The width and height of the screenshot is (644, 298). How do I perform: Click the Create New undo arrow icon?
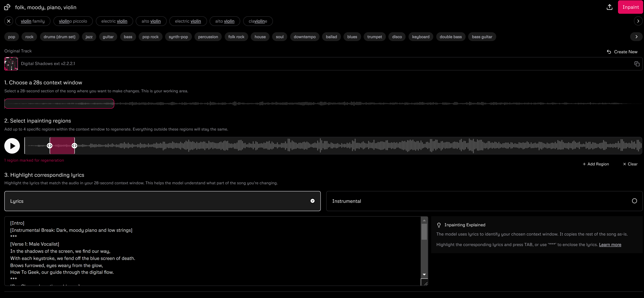click(x=609, y=52)
